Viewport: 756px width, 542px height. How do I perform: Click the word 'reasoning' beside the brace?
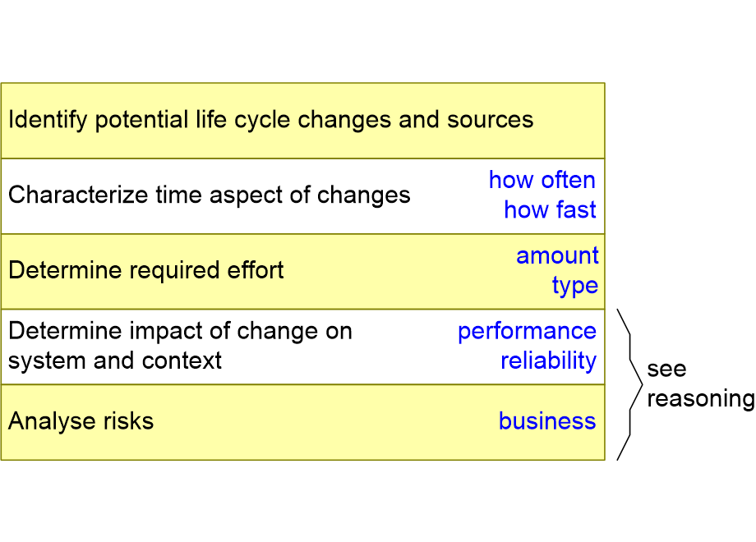coord(701,399)
